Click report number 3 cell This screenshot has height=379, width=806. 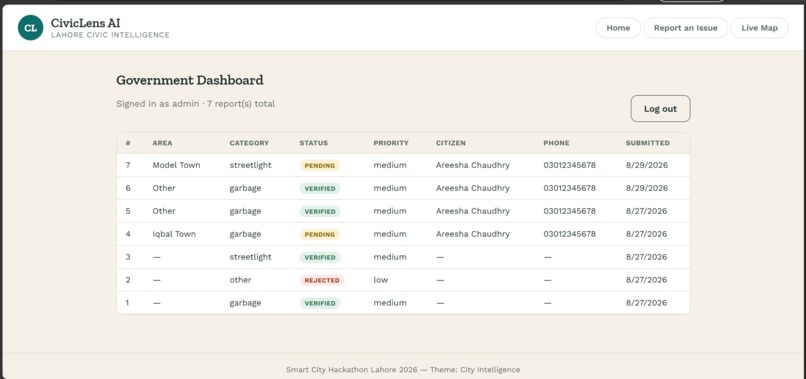(128, 257)
